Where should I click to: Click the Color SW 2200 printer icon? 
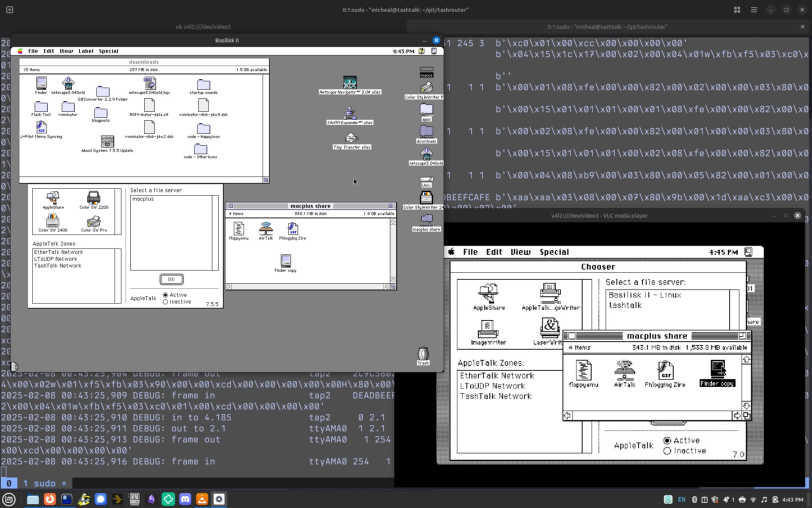(x=93, y=198)
